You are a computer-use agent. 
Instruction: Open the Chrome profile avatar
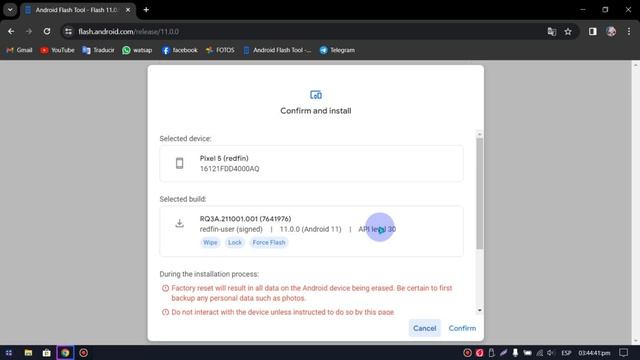point(611,31)
